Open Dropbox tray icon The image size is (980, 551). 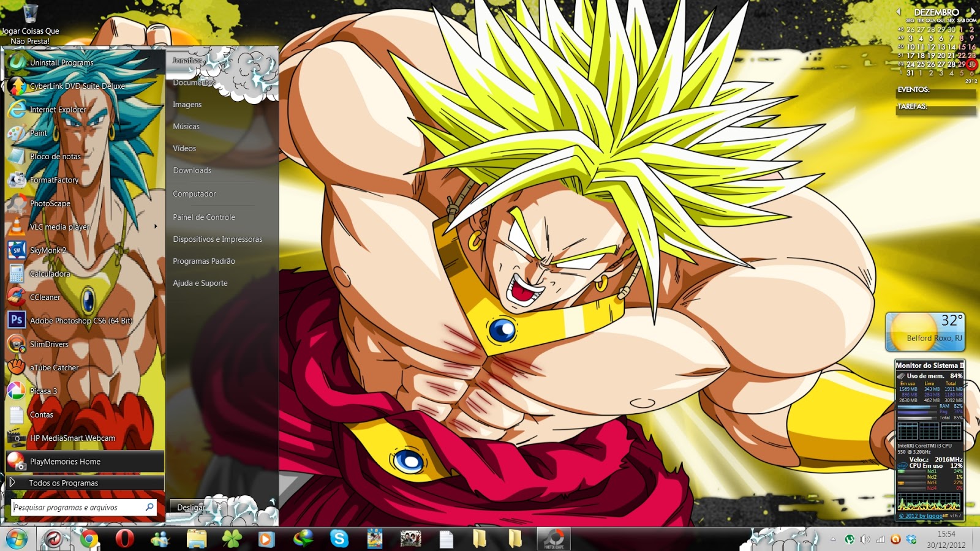[x=911, y=539]
